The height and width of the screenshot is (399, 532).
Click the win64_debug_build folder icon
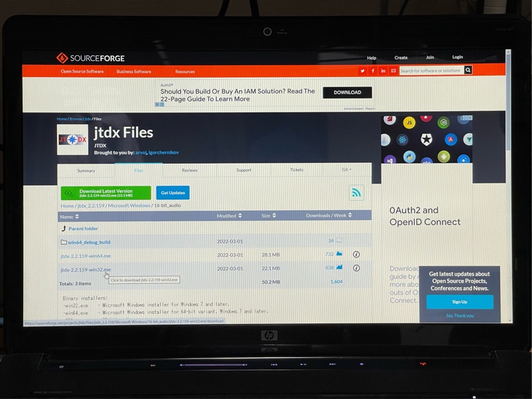pos(63,242)
